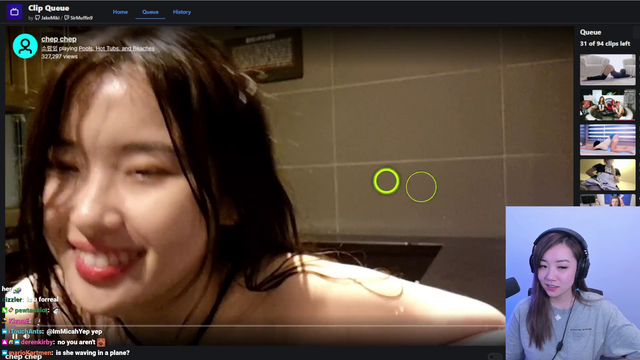This screenshot has width=640, height=360.
Task: Pause the clip with the pause icon
Action: point(15,337)
